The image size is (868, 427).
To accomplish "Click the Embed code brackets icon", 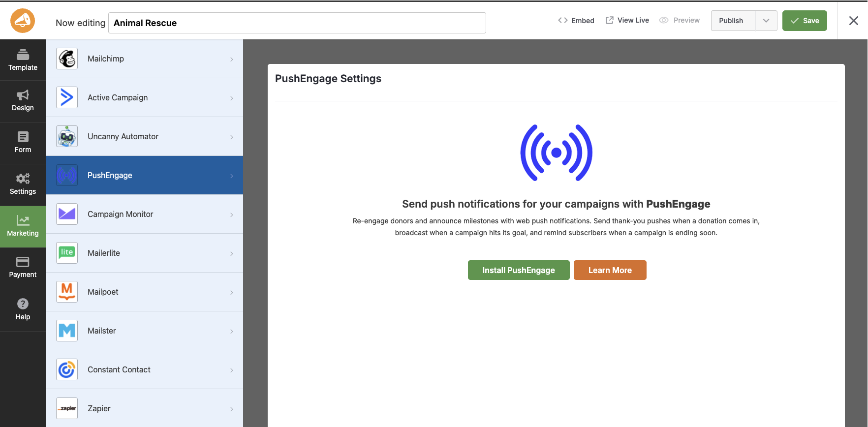I will (x=563, y=20).
